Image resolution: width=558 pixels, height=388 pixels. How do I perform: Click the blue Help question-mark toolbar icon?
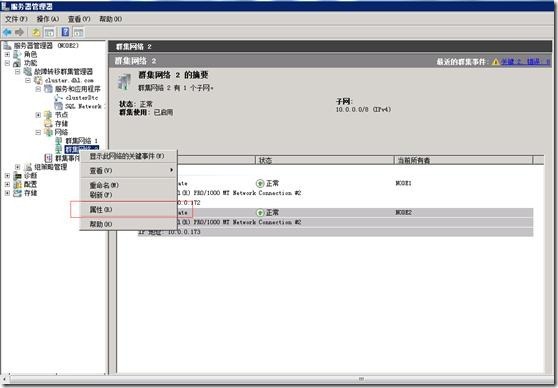pyautogui.click(x=65, y=32)
